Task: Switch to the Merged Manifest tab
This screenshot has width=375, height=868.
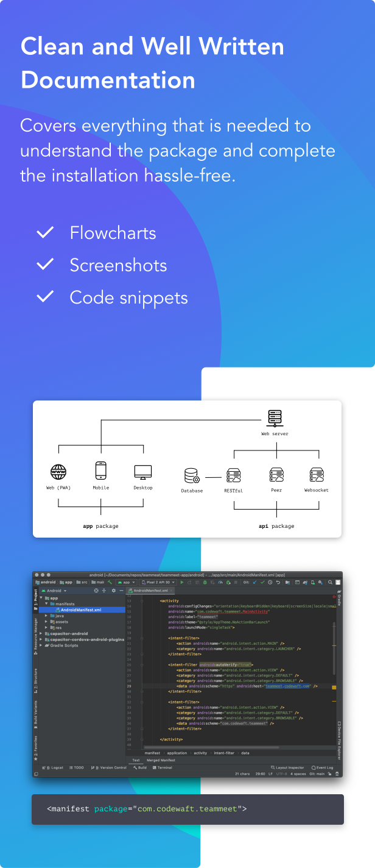Action: [161, 760]
